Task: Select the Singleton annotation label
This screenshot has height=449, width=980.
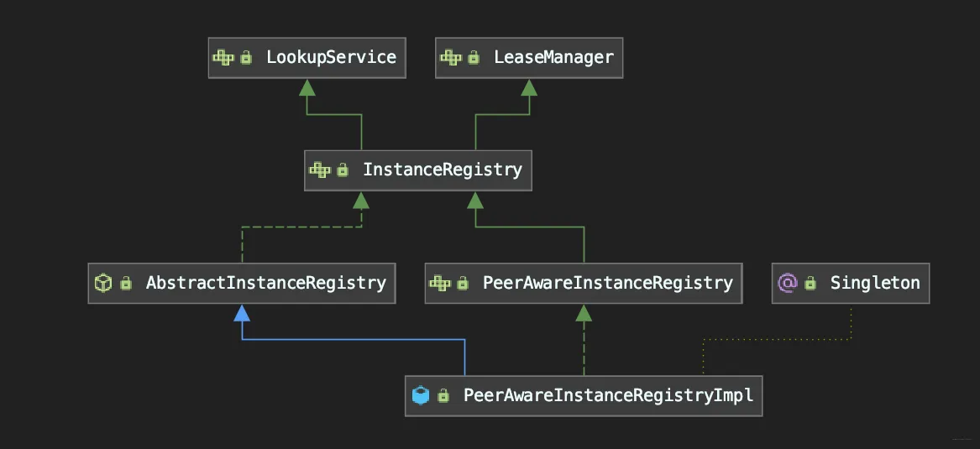Action: [x=875, y=283]
